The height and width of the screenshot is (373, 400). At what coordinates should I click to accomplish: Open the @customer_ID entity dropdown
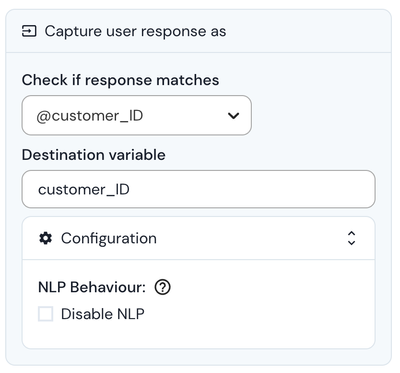click(x=137, y=115)
